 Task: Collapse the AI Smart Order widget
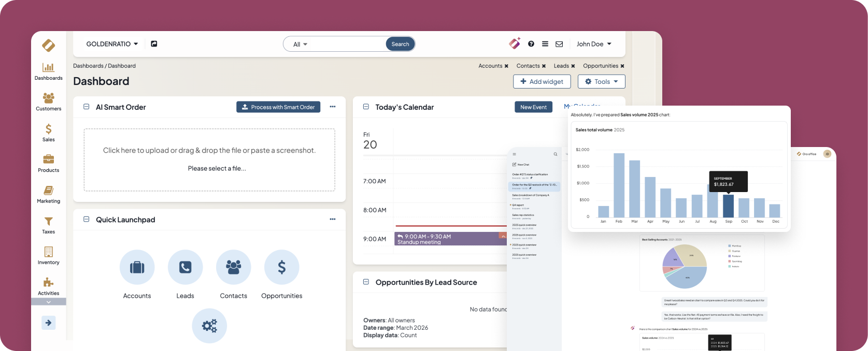[x=87, y=107]
